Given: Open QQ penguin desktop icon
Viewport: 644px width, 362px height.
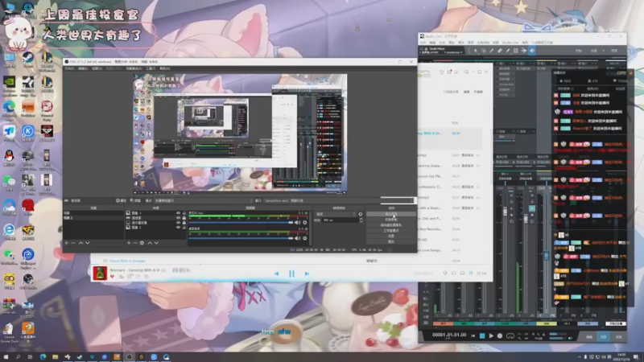Looking at the screenshot, I should (x=9, y=158).
